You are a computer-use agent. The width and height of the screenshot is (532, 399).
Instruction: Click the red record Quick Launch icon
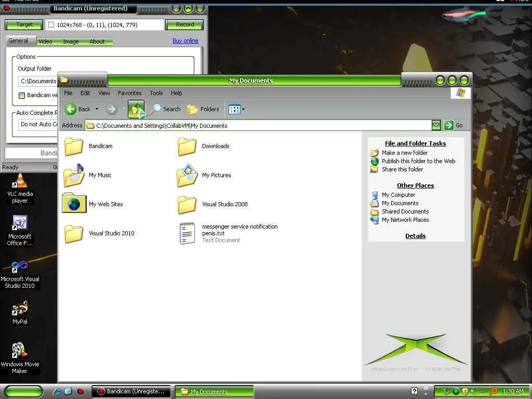80,392
